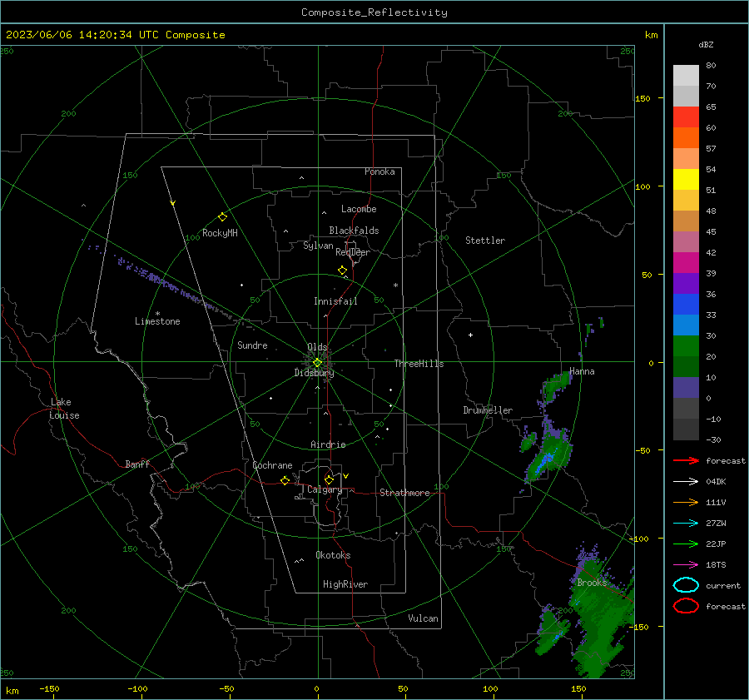The image size is (749, 700).
Task: Click the 'ThreeHills' map label
Action: tap(419, 364)
